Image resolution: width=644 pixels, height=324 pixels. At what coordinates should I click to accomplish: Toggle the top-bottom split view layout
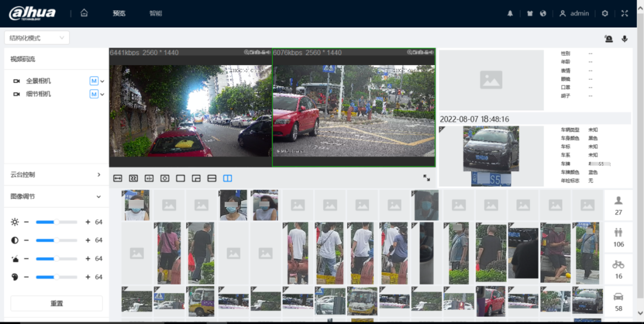pos(211,178)
